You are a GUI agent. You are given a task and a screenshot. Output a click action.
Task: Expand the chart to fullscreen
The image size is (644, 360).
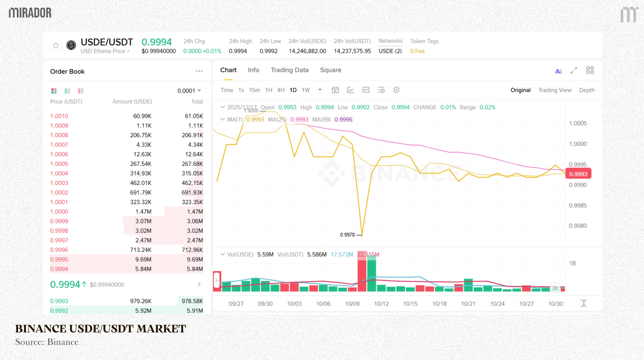click(574, 70)
